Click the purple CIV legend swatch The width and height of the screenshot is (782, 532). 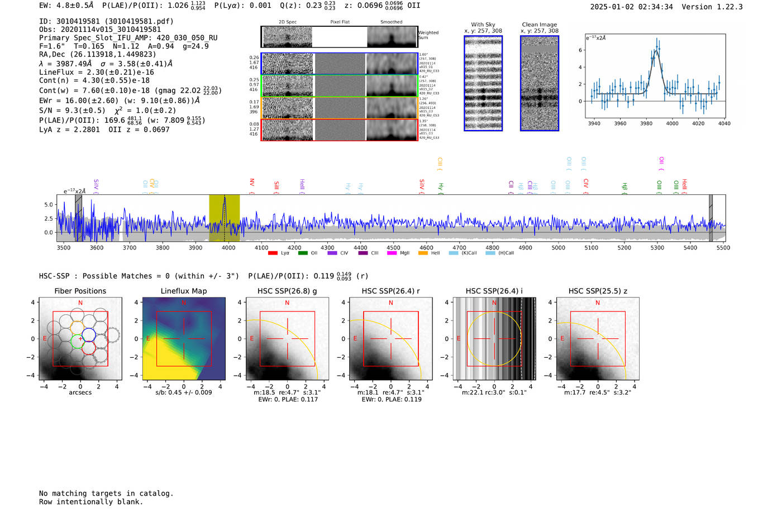click(332, 253)
